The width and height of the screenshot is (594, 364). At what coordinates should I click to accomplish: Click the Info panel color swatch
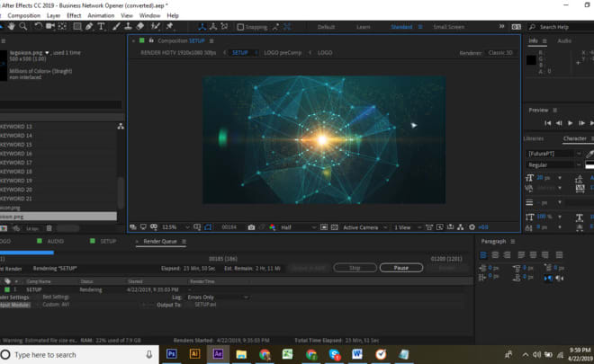532,60
